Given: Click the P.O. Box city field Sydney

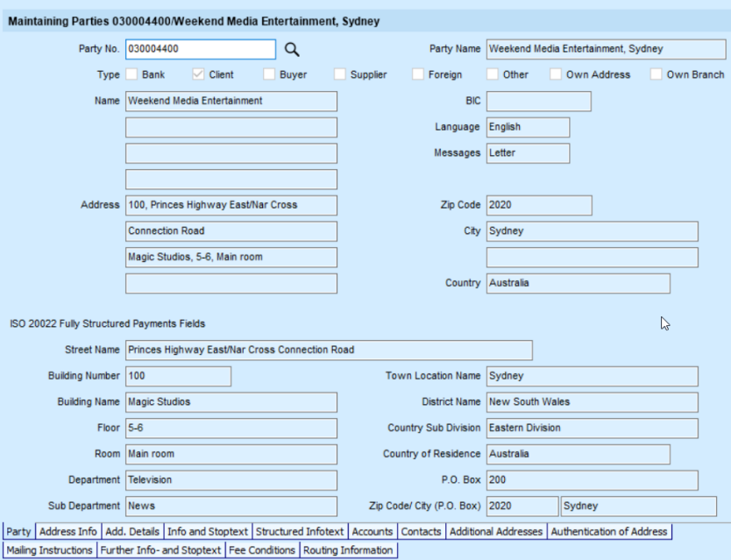Looking at the screenshot, I should click(639, 507).
